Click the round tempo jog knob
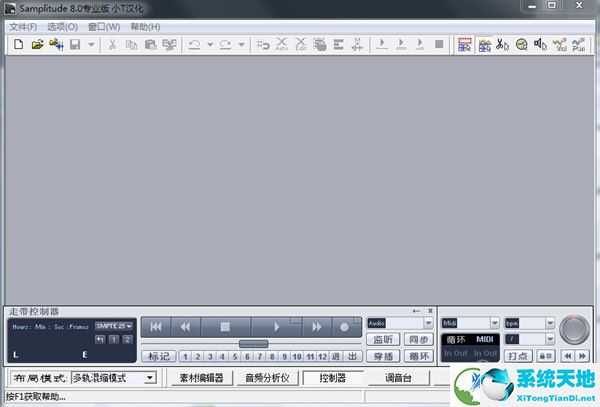600x407 pixels. [574, 330]
